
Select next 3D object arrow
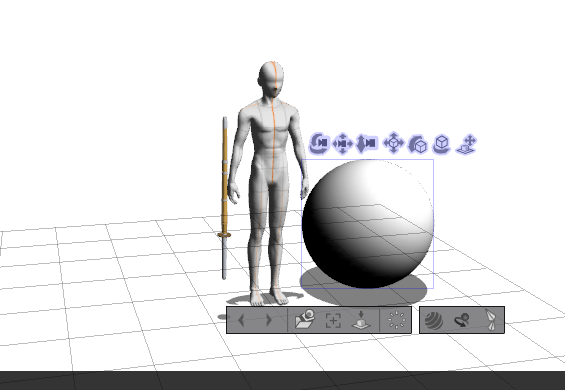click(x=268, y=320)
